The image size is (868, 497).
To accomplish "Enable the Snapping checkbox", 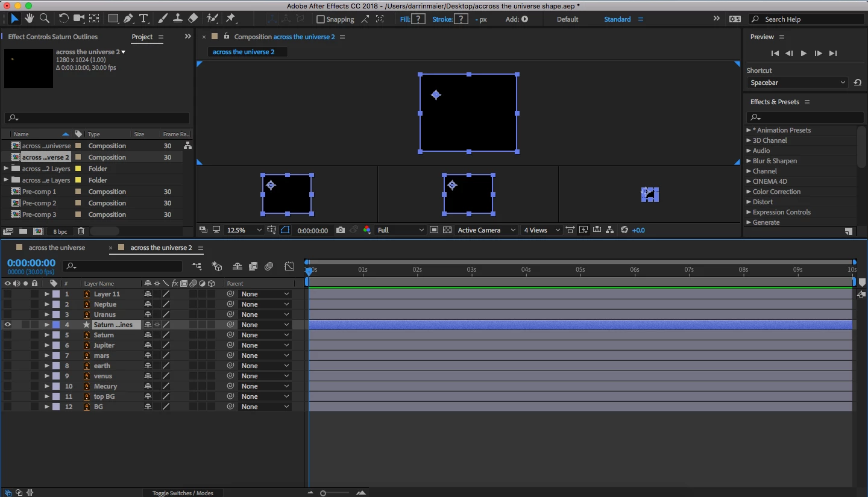I will (321, 19).
